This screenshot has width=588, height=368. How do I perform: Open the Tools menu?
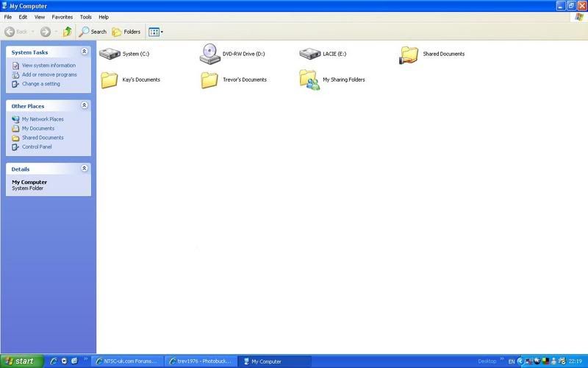(85, 17)
